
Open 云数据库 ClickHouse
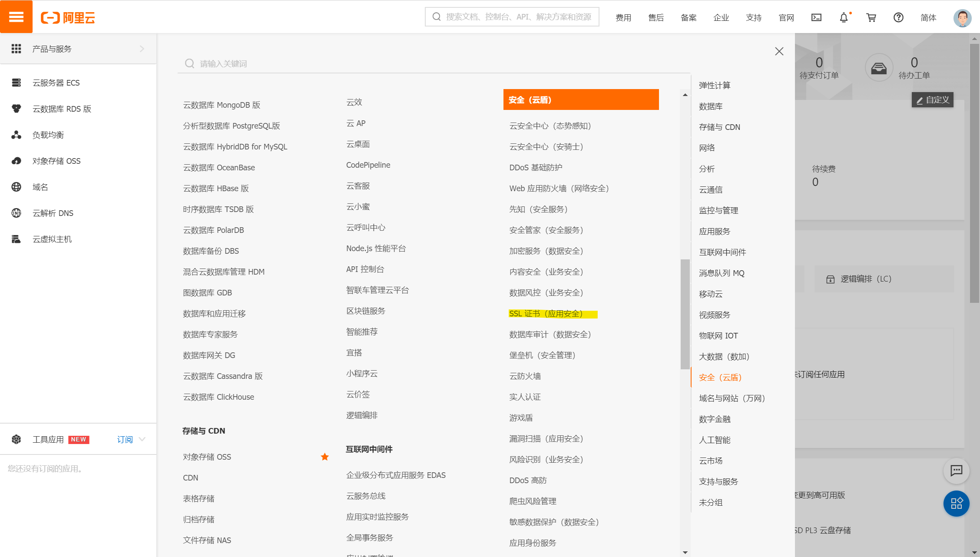point(219,397)
